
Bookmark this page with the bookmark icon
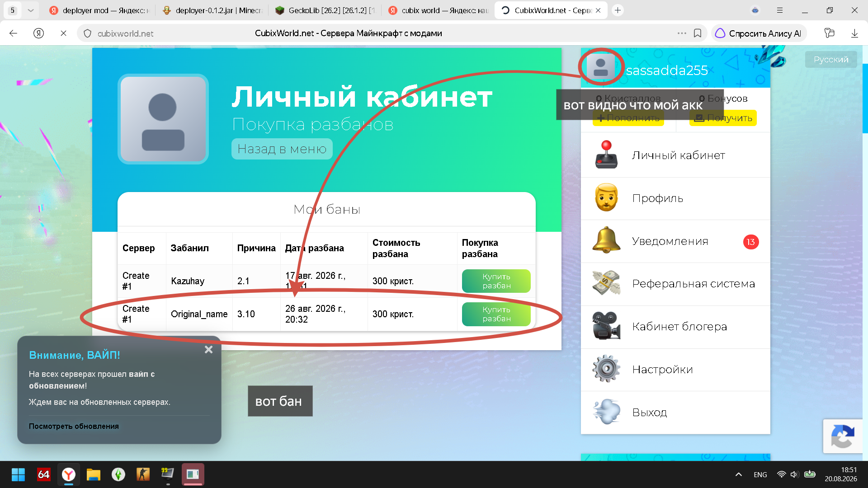pos(698,33)
